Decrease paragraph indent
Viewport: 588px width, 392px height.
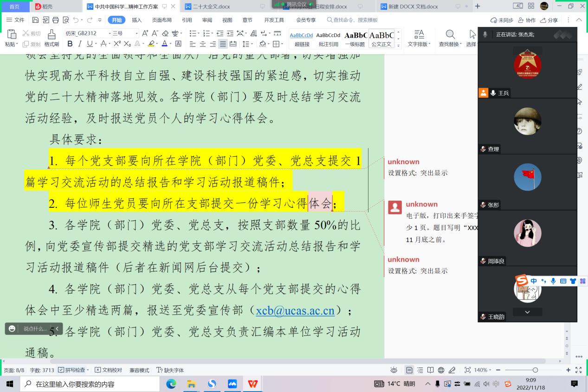point(220,33)
